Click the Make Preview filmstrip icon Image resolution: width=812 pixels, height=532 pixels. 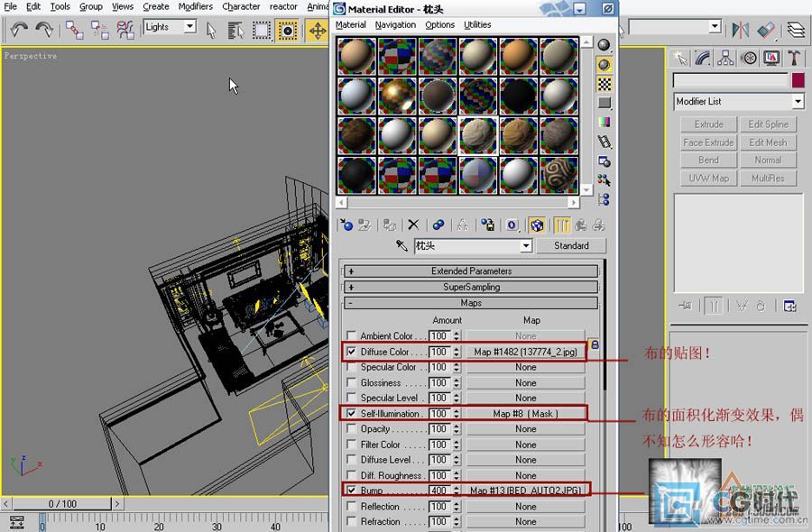pos(604,142)
